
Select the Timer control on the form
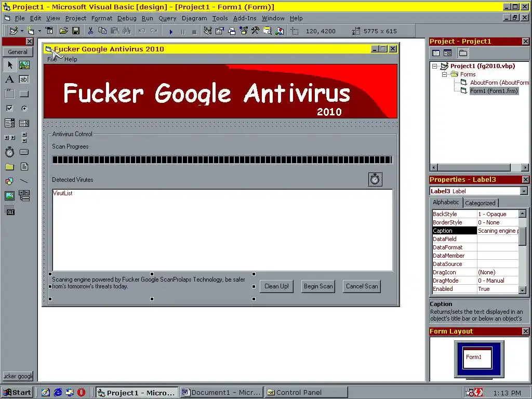[375, 179]
